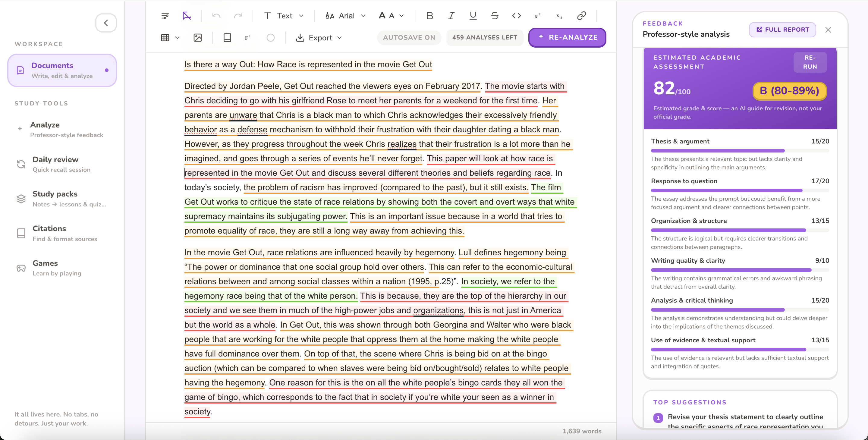Apply strikethrough formatting
Viewport: 868px width, 440px height.
tap(495, 16)
